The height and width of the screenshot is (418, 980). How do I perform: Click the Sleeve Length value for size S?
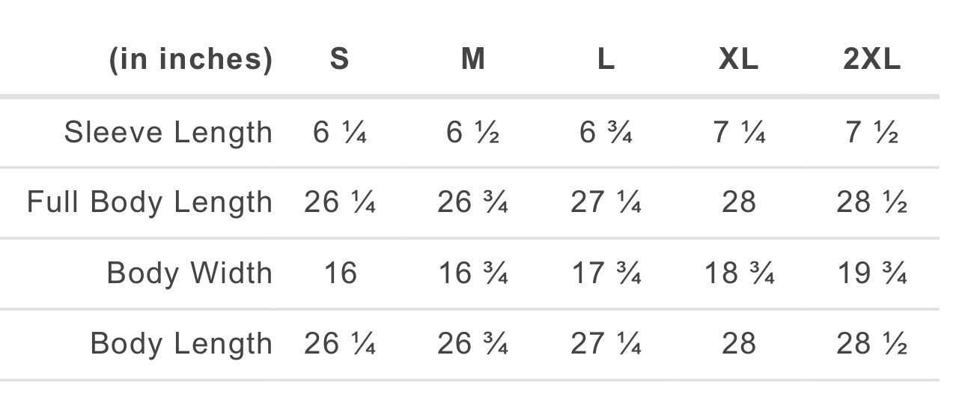point(339,133)
